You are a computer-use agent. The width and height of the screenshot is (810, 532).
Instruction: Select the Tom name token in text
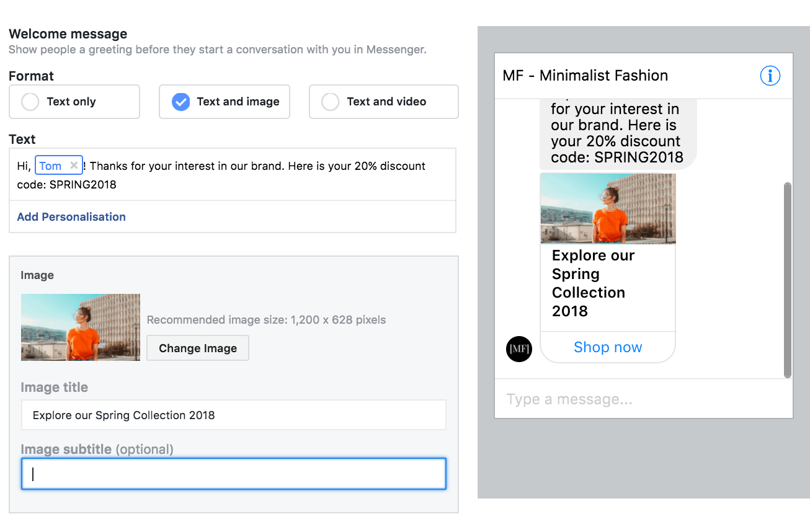tap(51, 166)
